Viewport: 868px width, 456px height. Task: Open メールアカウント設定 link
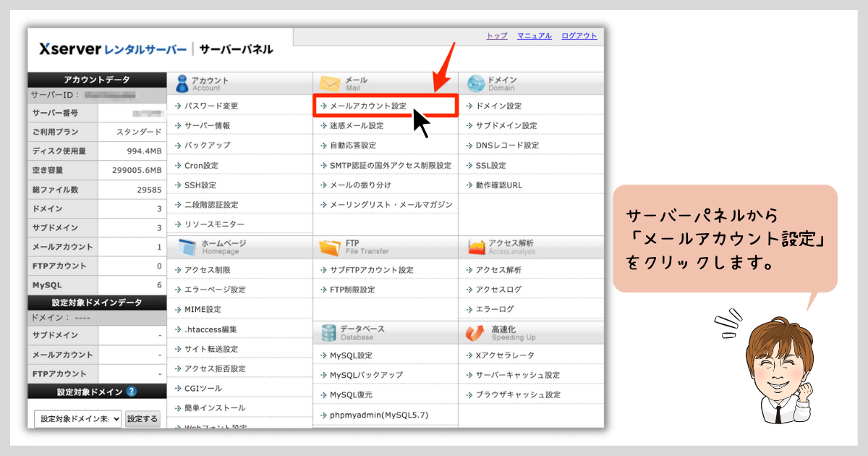[367, 106]
